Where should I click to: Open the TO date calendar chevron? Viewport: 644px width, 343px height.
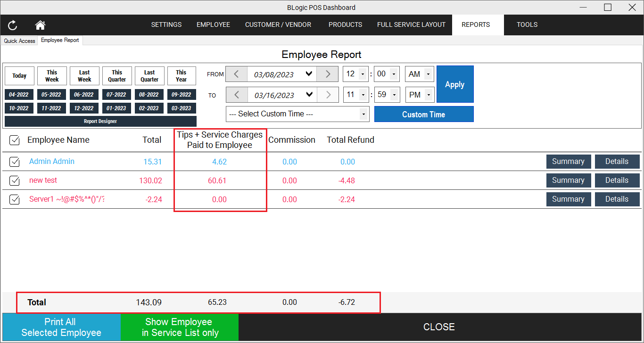tap(309, 95)
